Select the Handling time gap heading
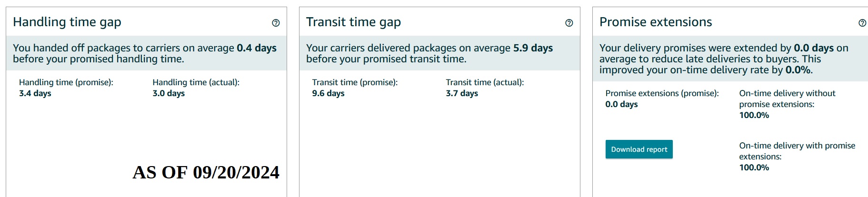 [67, 22]
